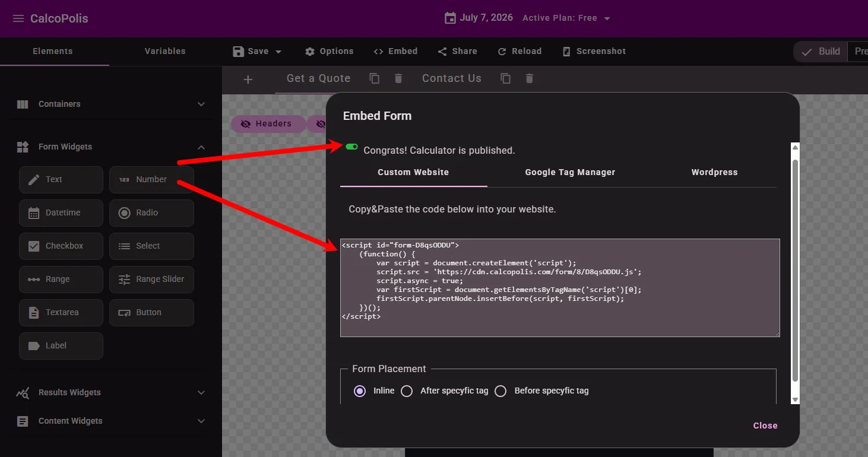This screenshot has width=868, height=457.
Task: Collapse the Form Widgets section
Action: click(111, 147)
